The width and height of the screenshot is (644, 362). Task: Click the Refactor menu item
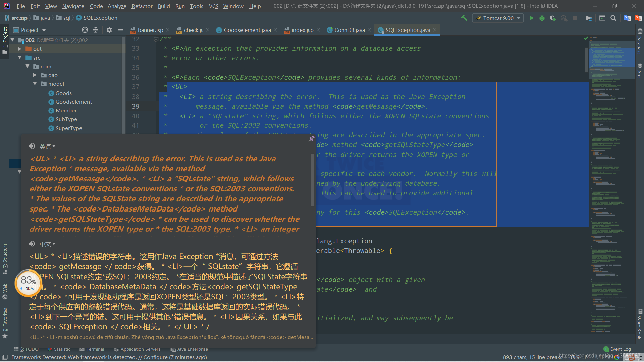click(142, 6)
